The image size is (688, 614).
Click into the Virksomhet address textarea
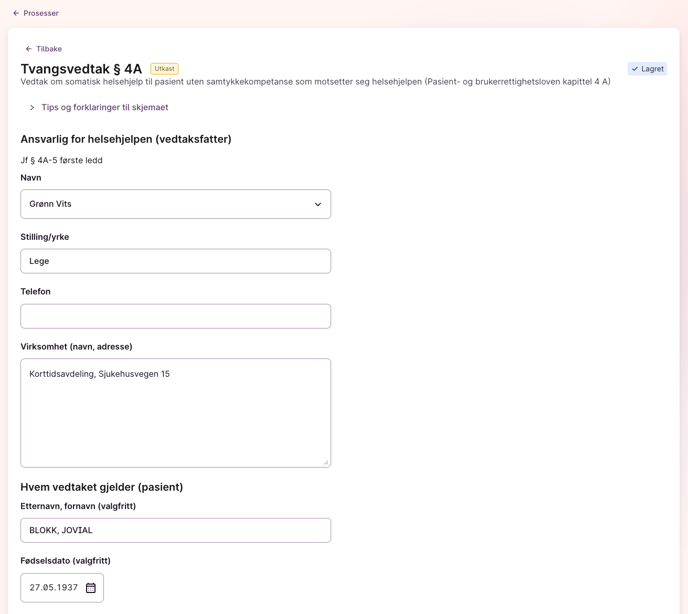pyautogui.click(x=176, y=413)
